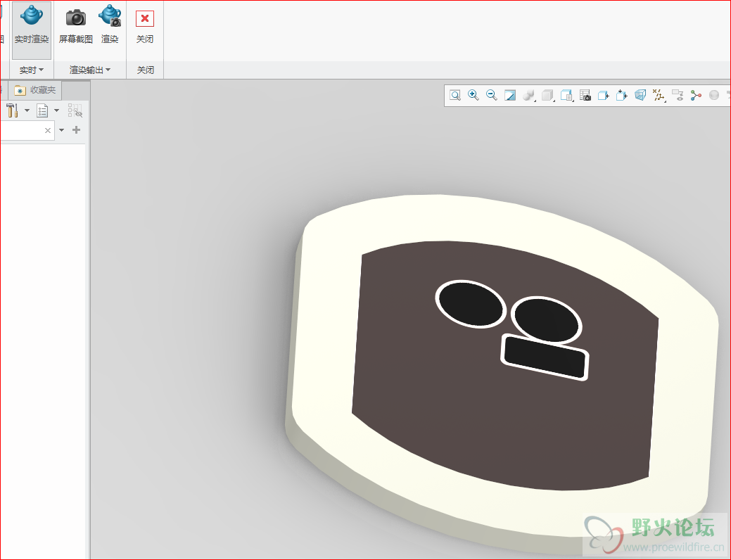This screenshot has width=731, height=560.
Task: Open the display style gray cube dropdown
Action: click(547, 96)
